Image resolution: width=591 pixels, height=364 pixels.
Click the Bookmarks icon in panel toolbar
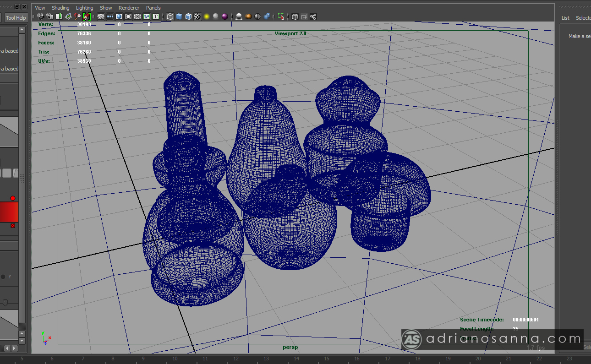[x=59, y=16]
